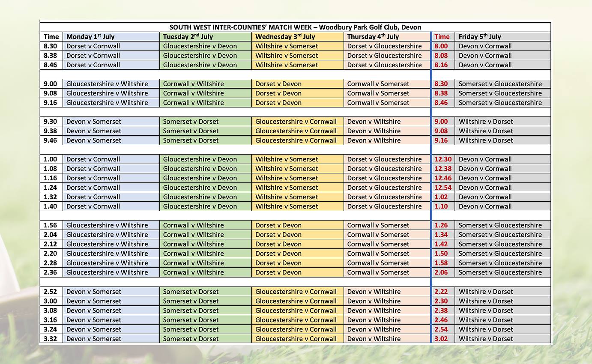This screenshot has height=364, width=592.
Task: Select Friday's 'Somerset v Gloucestershire' beside red 1.34
Action: coord(503,234)
